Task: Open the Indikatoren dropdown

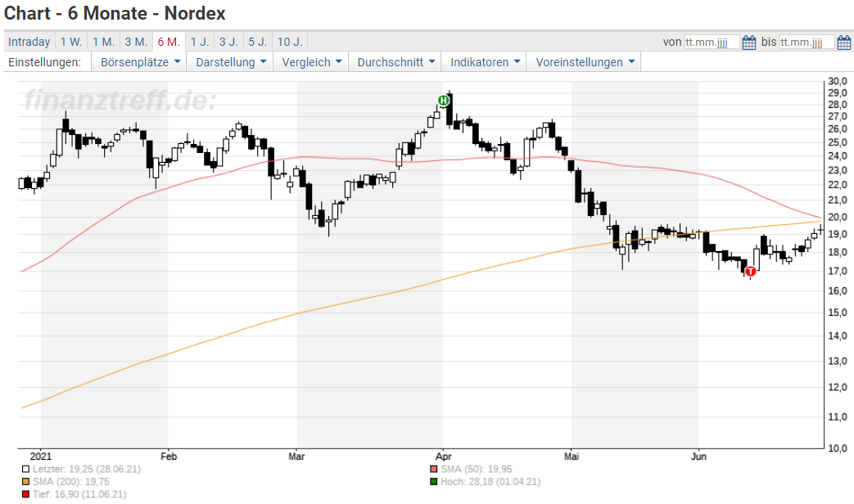Action: click(484, 62)
